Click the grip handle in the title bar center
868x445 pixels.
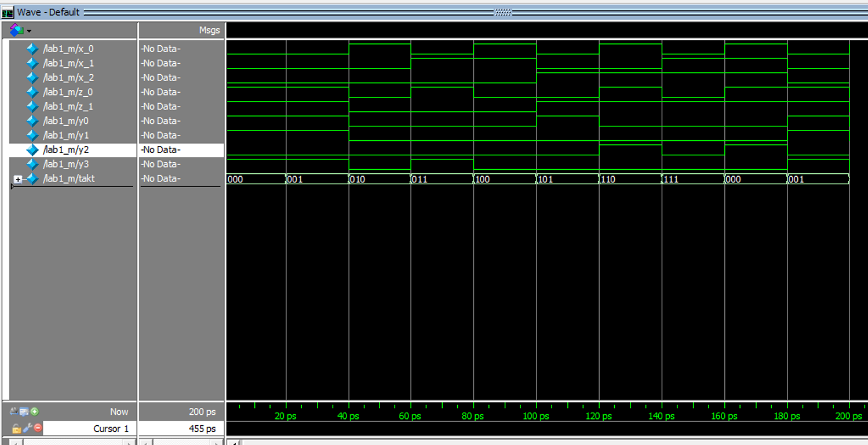point(503,12)
